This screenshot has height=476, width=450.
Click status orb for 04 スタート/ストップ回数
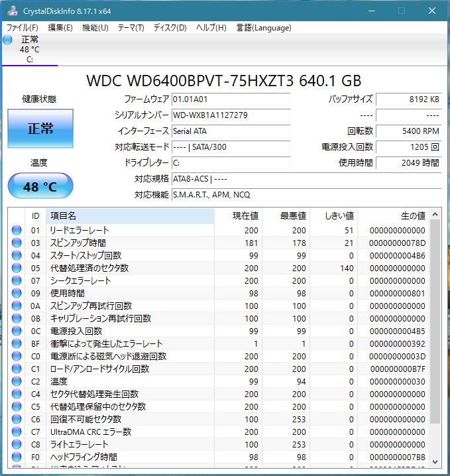click(x=17, y=255)
